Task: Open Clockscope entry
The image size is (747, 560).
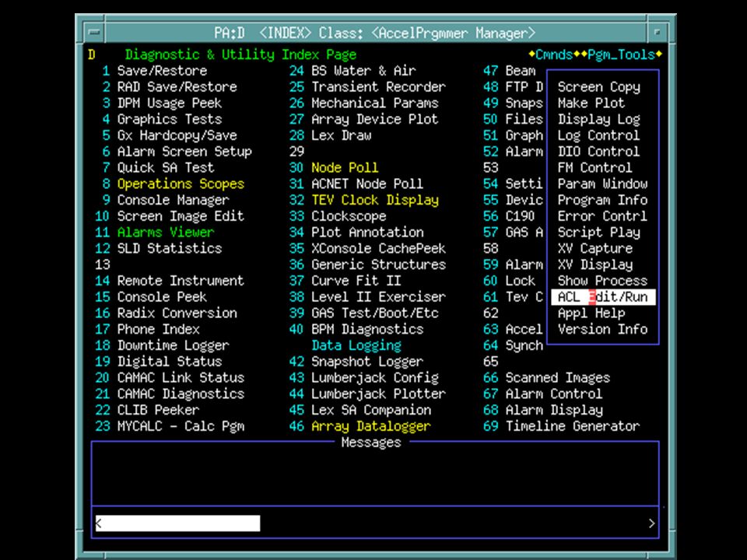Action: pyautogui.click(x=349, y=216)
